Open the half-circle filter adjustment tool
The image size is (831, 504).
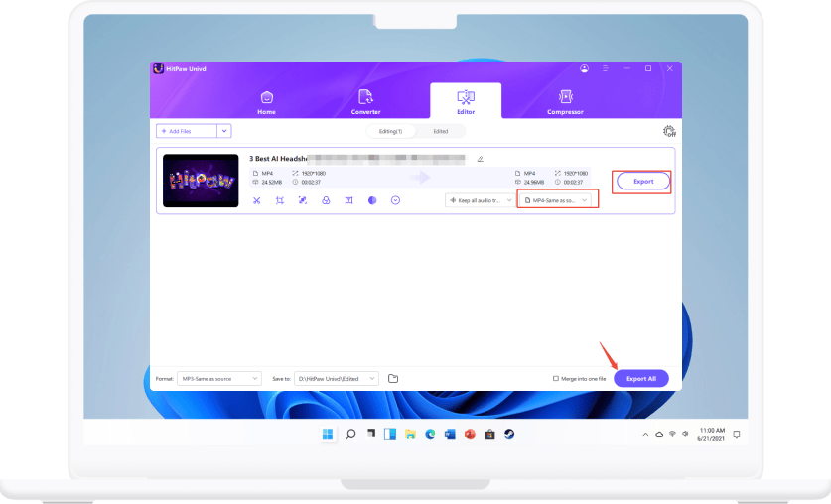click(372, 200)
